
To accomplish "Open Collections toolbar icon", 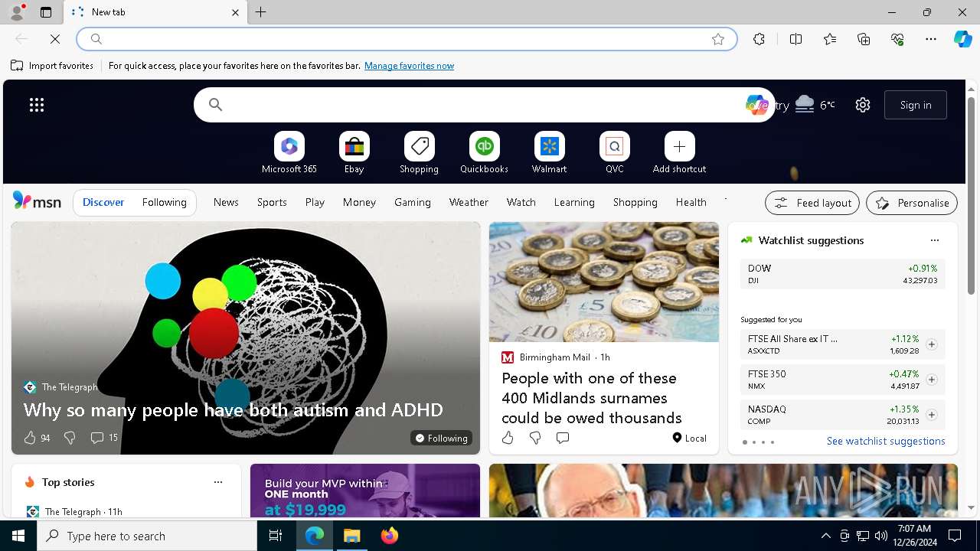I will [864, 39].
